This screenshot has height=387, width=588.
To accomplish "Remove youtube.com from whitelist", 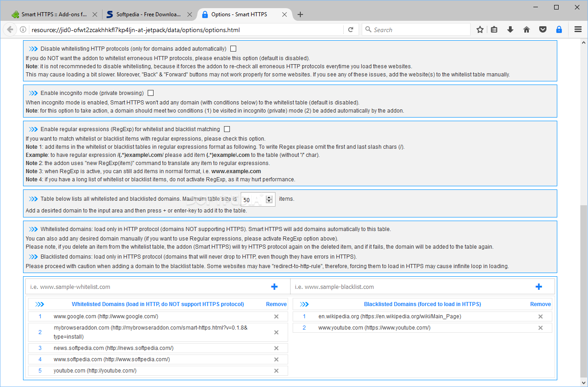I will pyautogui.click(x=276, y=371).
